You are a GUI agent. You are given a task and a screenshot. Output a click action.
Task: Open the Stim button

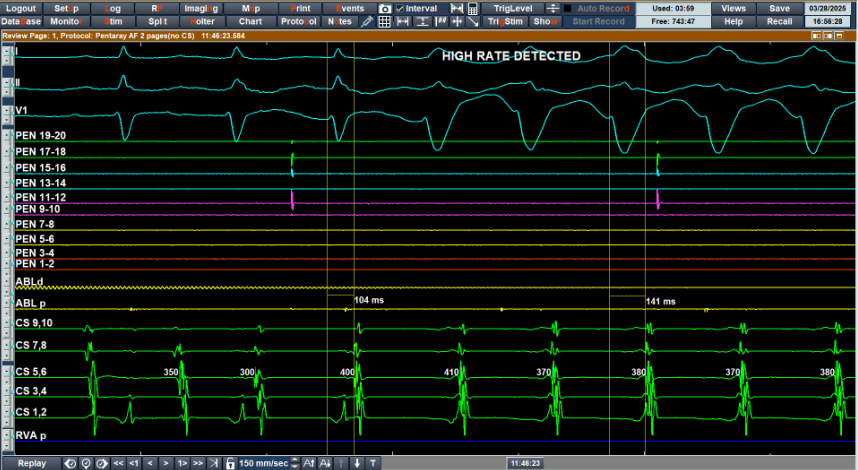[x=112, y=22]
